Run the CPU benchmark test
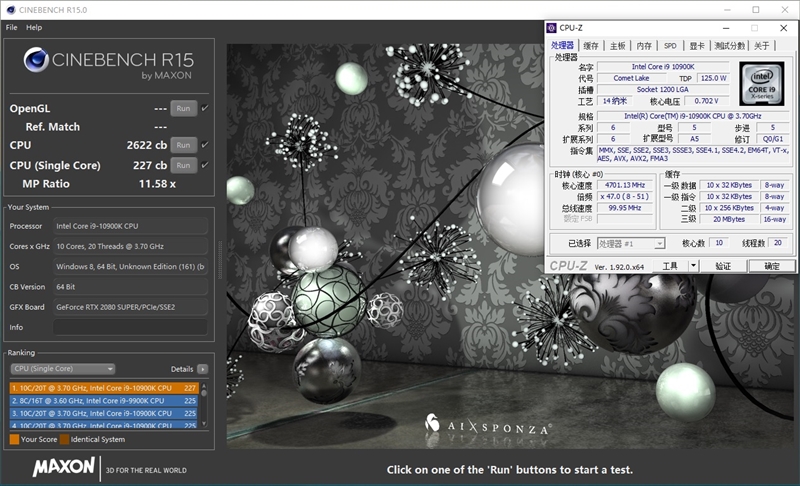 click(x=182, y=145)
